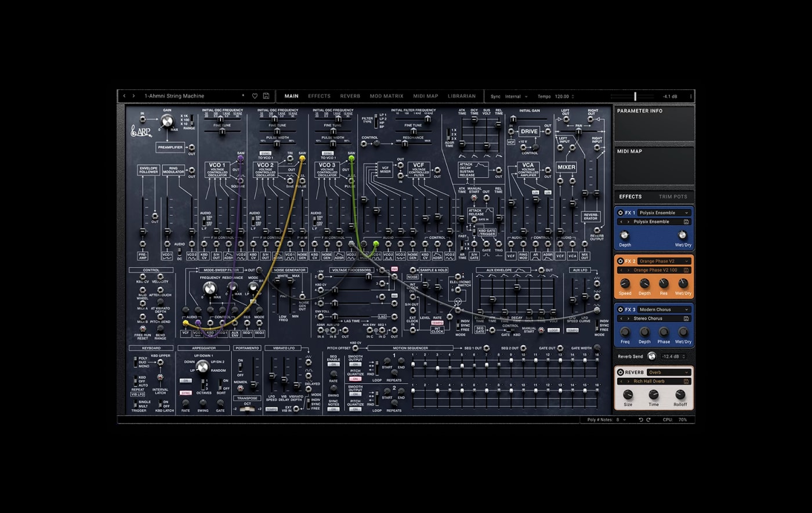The height and width of the screenshot is (513, 812).
Task: Click the SYNC NOTES On button
Action: click(x=333, y=409)
